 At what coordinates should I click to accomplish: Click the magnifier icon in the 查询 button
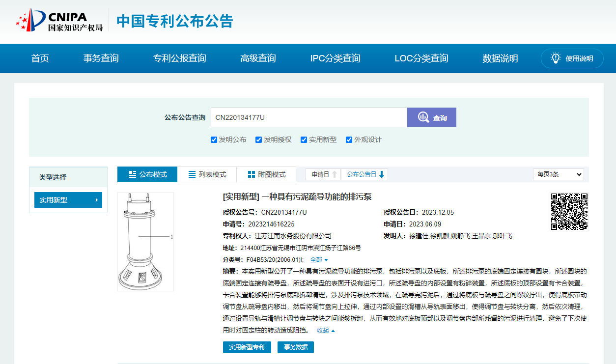click(x=423, y=117)
